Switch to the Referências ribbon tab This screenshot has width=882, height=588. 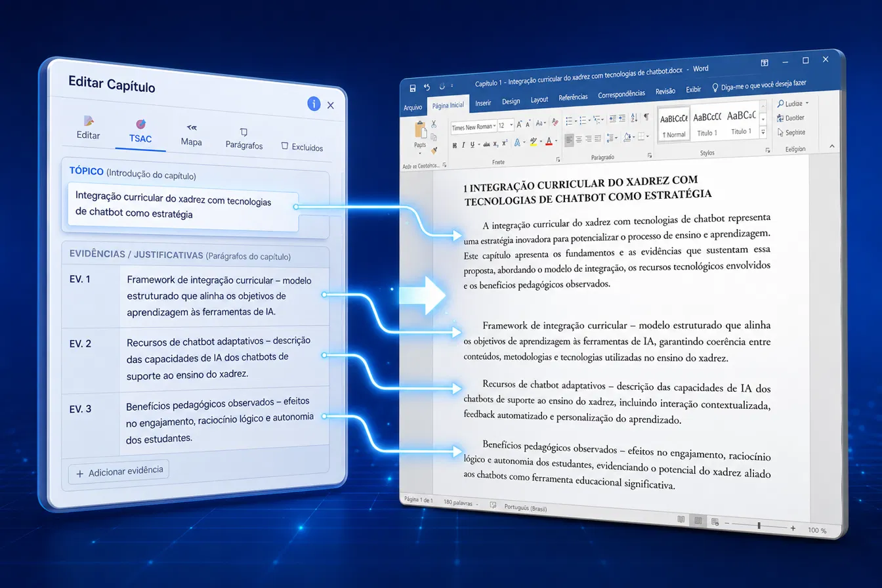pyautogui.click(x=574, y=98)
